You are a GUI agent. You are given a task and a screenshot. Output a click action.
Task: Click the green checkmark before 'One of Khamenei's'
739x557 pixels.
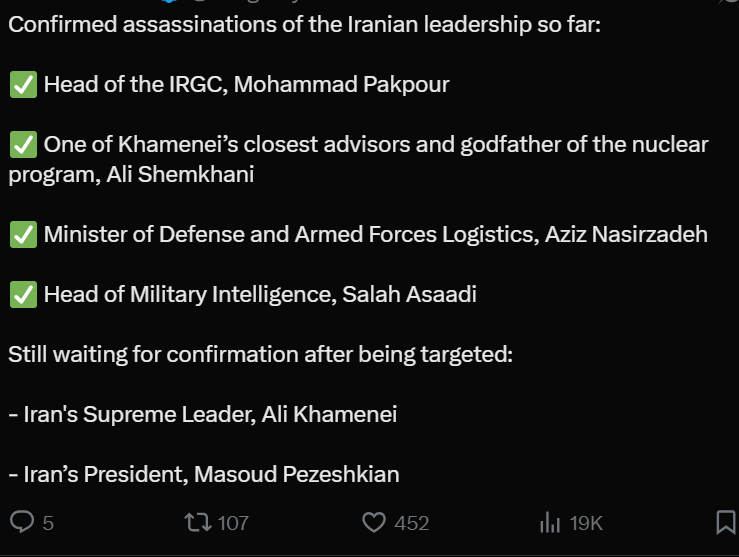pos(22,145)
